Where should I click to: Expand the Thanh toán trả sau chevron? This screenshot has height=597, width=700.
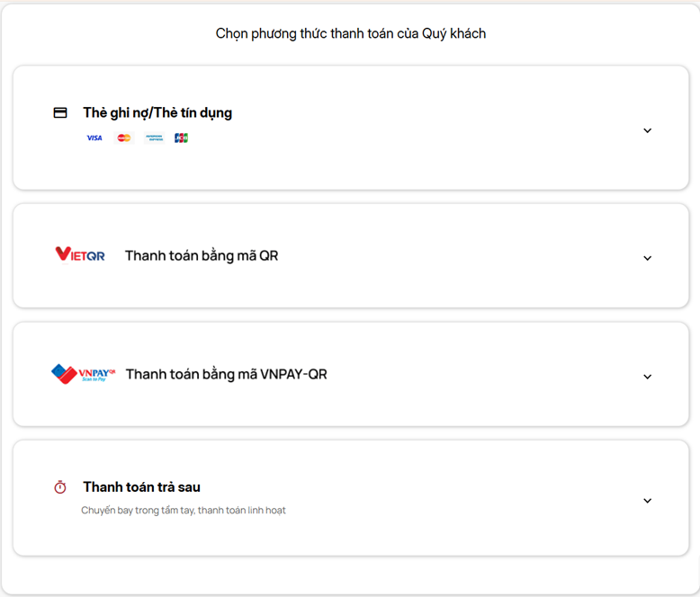coord(647,501)
